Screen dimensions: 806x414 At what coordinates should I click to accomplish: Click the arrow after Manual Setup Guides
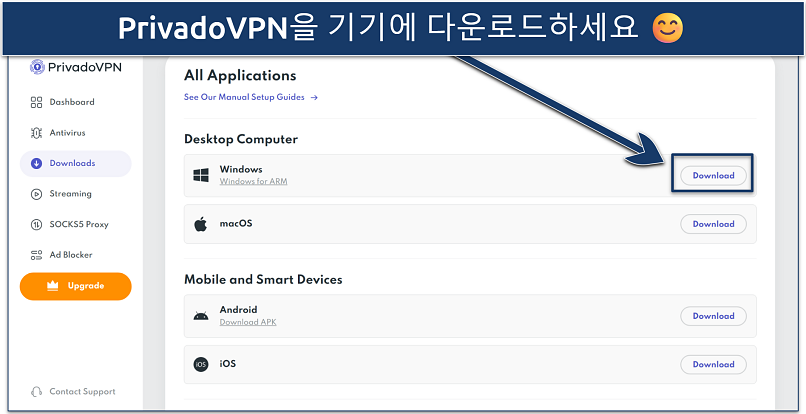pyautogui.click(x=314, y=97)
